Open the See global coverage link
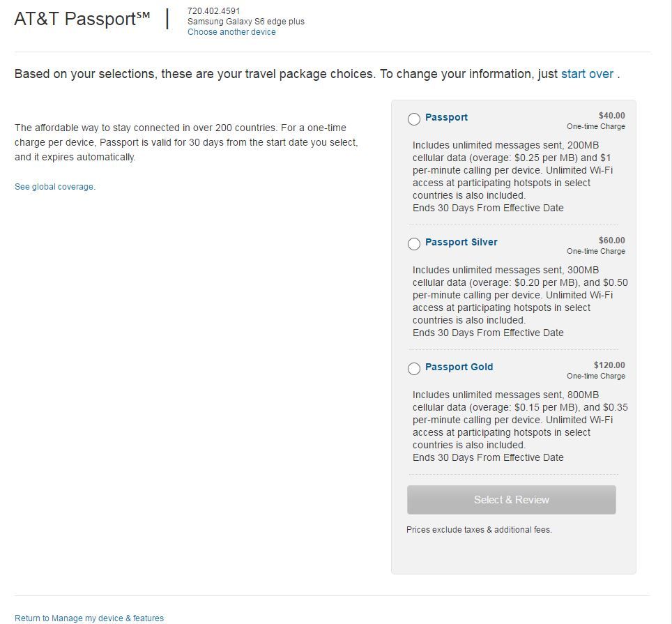Image resolution: width=672 pixels, height=624 pixels. tap(54, 187)
